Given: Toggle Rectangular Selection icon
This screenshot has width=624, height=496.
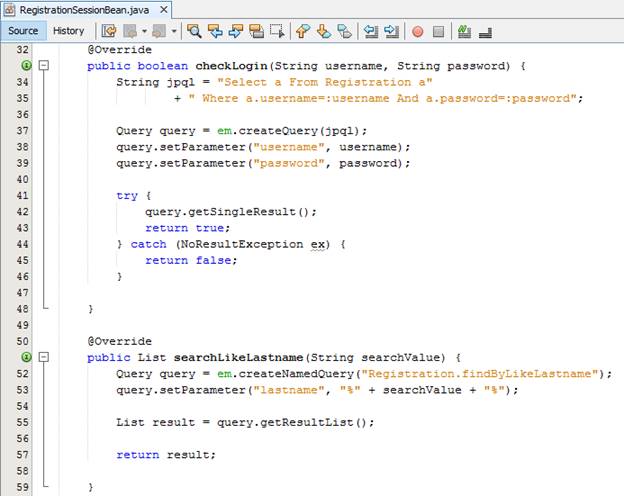Looking at the screenshot, I should coord(277,31).
